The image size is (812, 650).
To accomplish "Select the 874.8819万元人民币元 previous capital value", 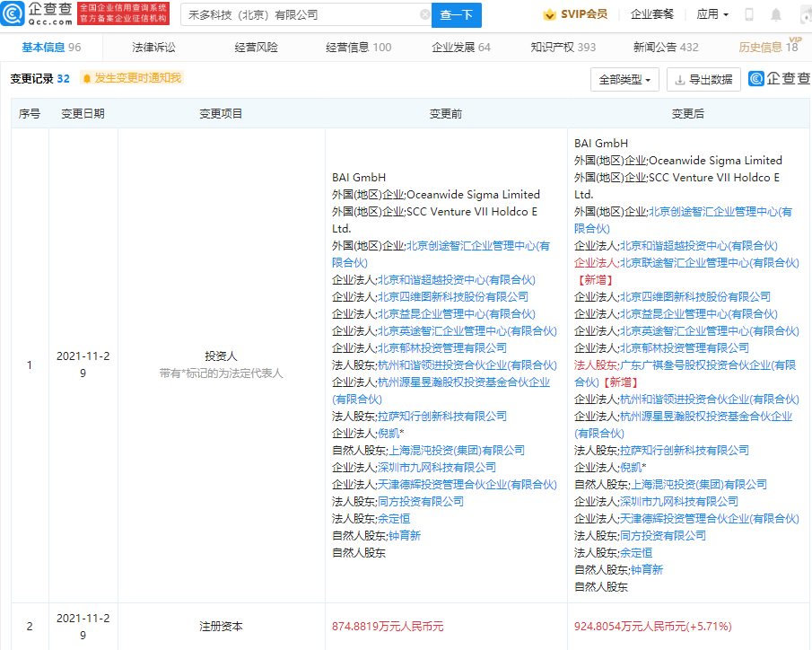I will [388, 627].
